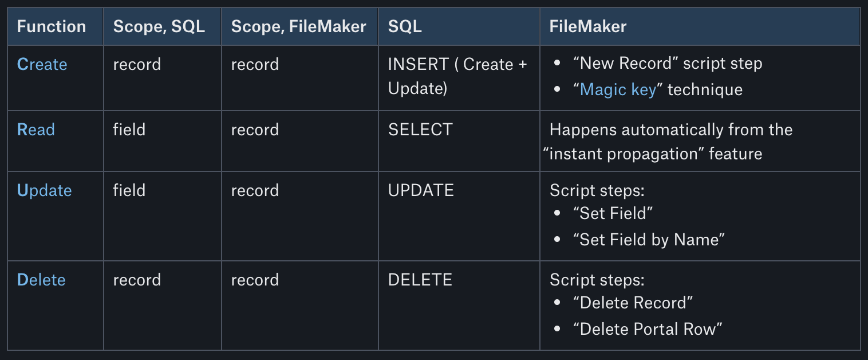Select the FileMaker column header
The image size is (868, 360).
pyautogui.click(x=587, y=26)
